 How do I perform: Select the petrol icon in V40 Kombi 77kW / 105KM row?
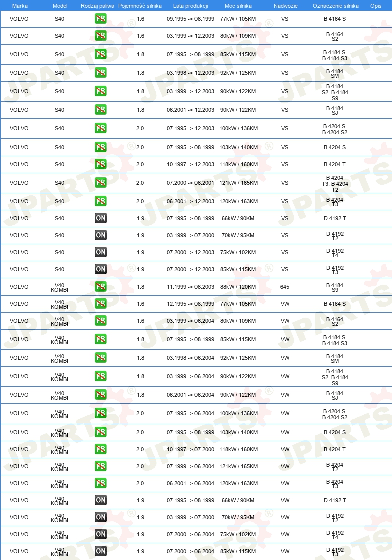(101, 304)
